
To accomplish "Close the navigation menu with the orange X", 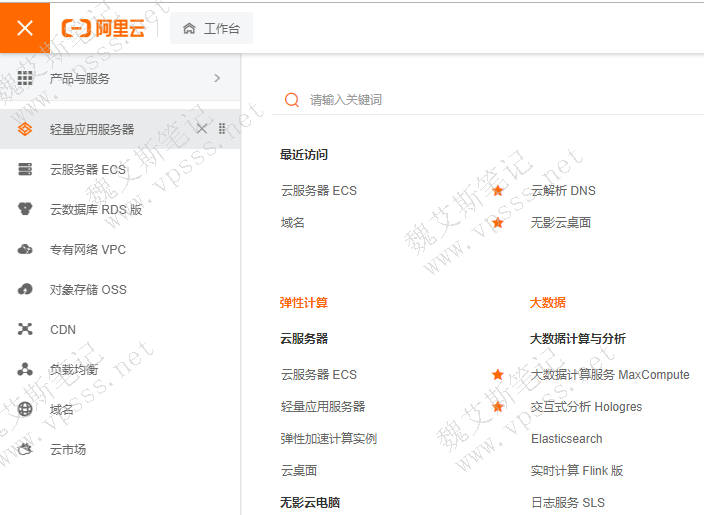I will point(25,28).
